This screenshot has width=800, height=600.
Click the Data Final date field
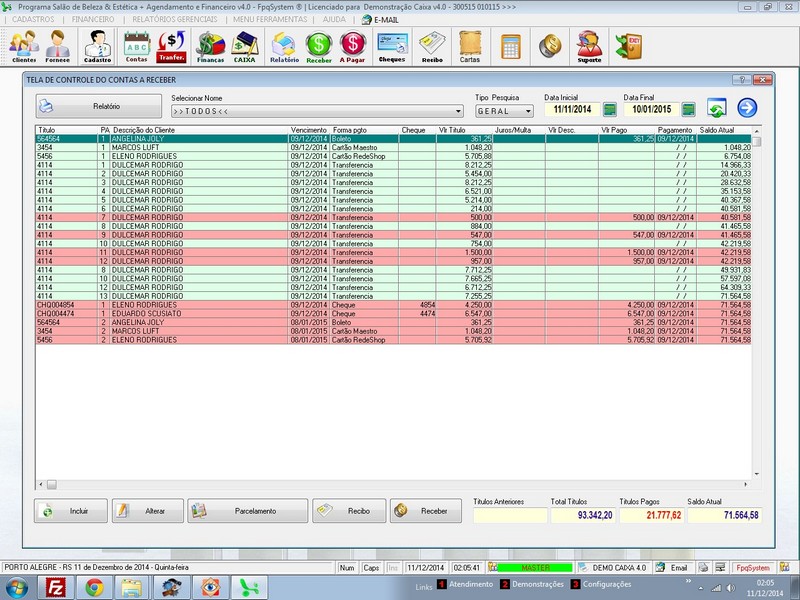(650, 110)
